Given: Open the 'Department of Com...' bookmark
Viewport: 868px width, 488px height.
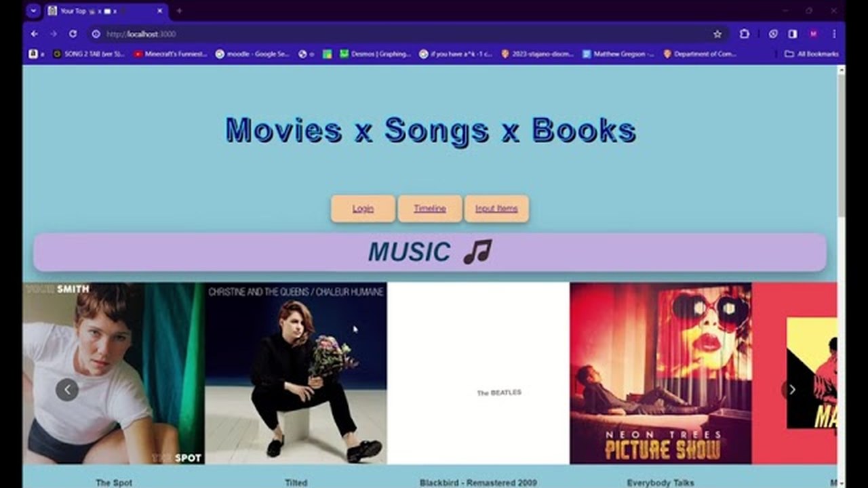Looking at the screenshot, I should pos(700,54).
